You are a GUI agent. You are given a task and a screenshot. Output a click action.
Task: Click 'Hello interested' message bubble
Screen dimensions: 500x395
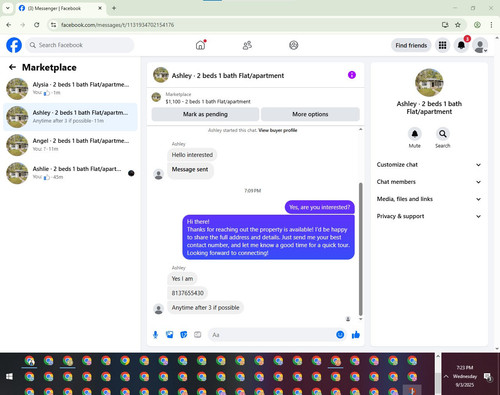coord(192,155)
